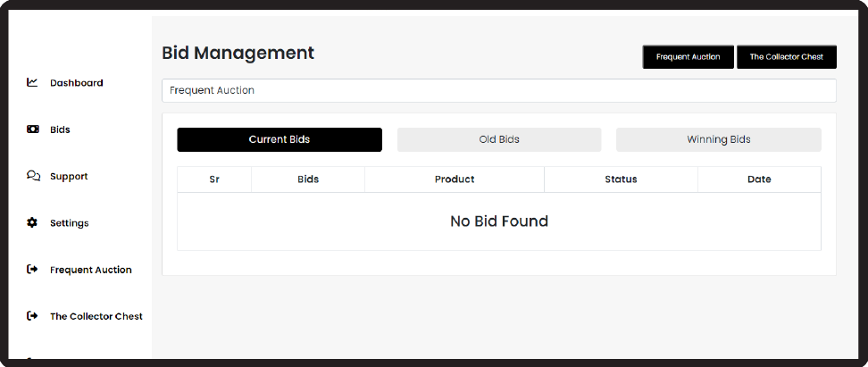Click the Frequent Auction text field
Image resolution: width=868 pixels, height=367 pixels.
click(x=498, y=90)
